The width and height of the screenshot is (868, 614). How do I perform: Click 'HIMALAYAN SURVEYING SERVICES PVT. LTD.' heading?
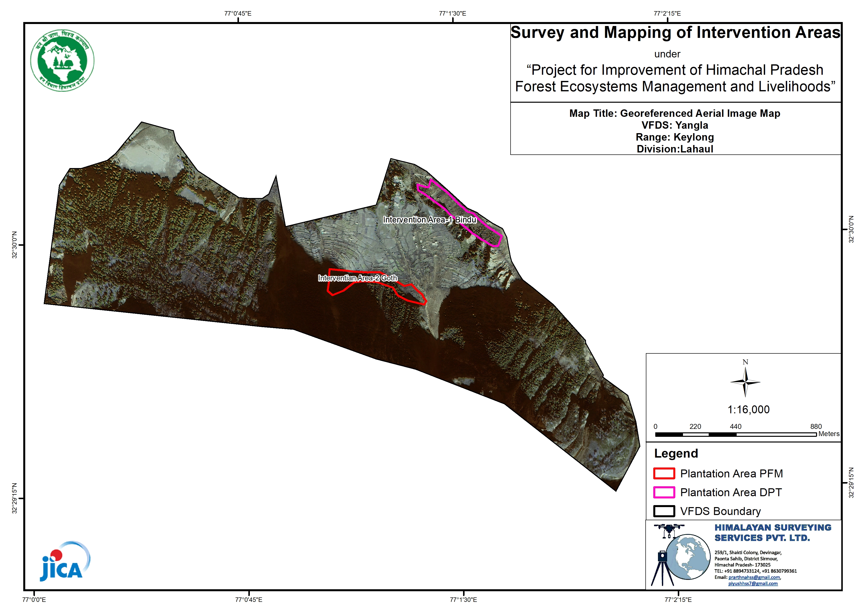[x=772, y=533]
